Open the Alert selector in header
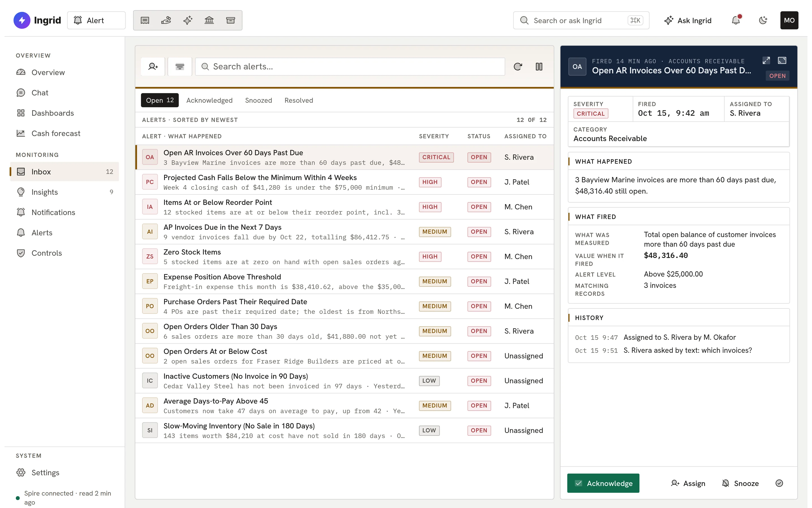 [x=96, y=21]
